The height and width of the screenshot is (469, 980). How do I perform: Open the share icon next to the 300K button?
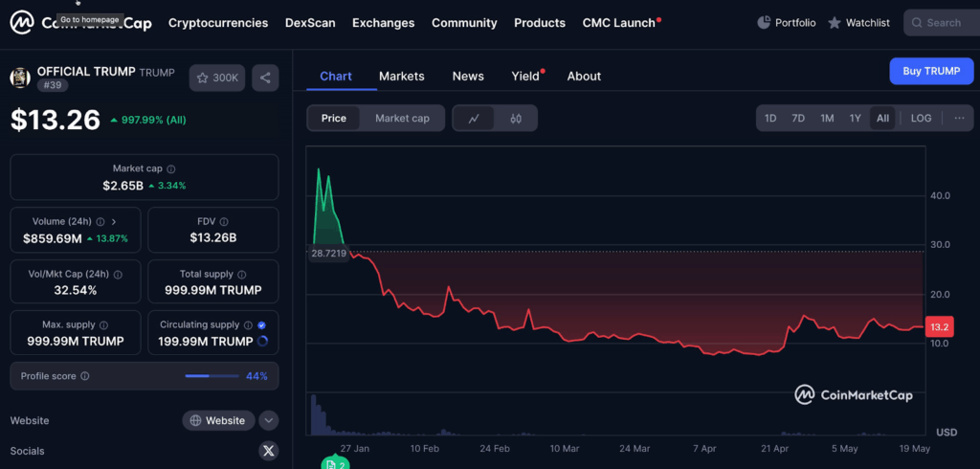265,78
